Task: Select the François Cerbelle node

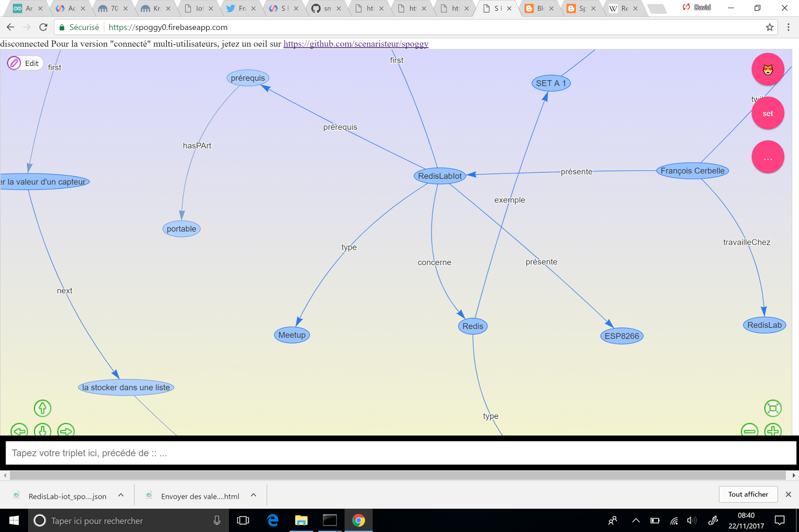Action: (693, 171)
